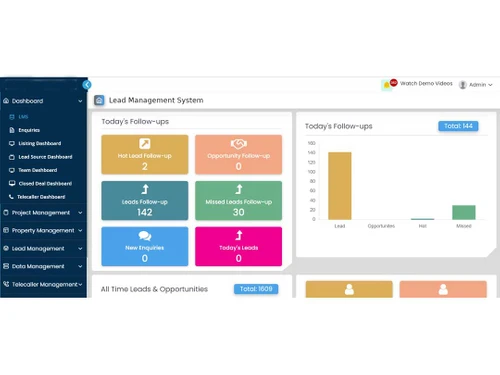Click the yellow Lead bar in chart
The width and height of the screenshot is (500, 375).
340,186
